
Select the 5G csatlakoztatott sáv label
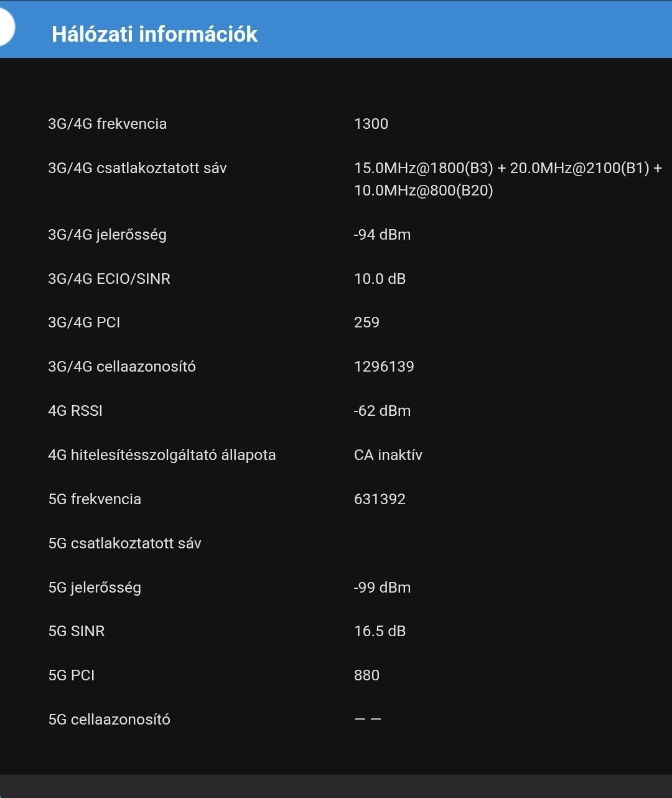click(x=125, y=543)
